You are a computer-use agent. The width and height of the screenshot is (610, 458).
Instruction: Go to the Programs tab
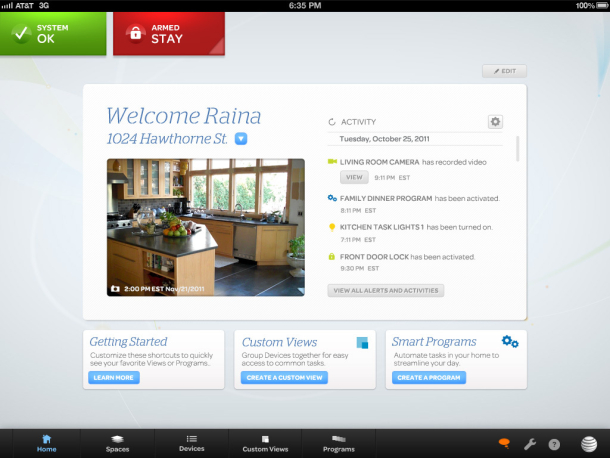point(338,444)
